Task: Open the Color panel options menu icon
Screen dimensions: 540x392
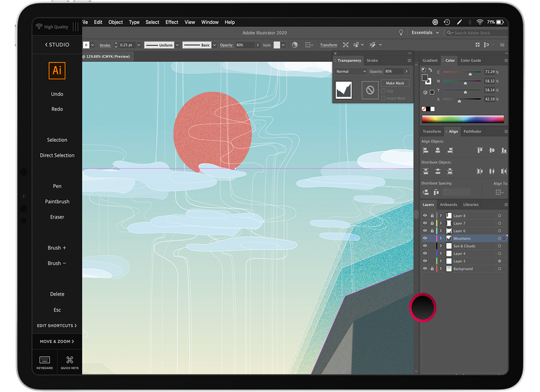Action: tap(506, 60)
